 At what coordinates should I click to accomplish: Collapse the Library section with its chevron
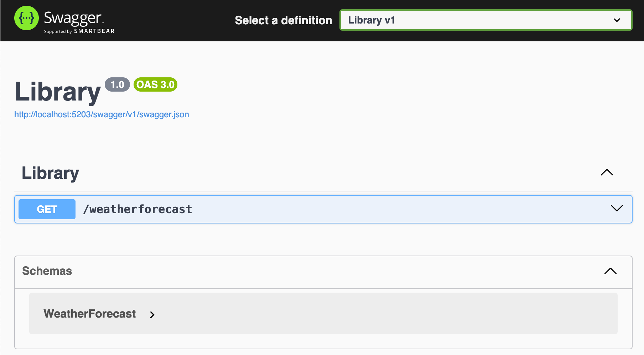607,173
